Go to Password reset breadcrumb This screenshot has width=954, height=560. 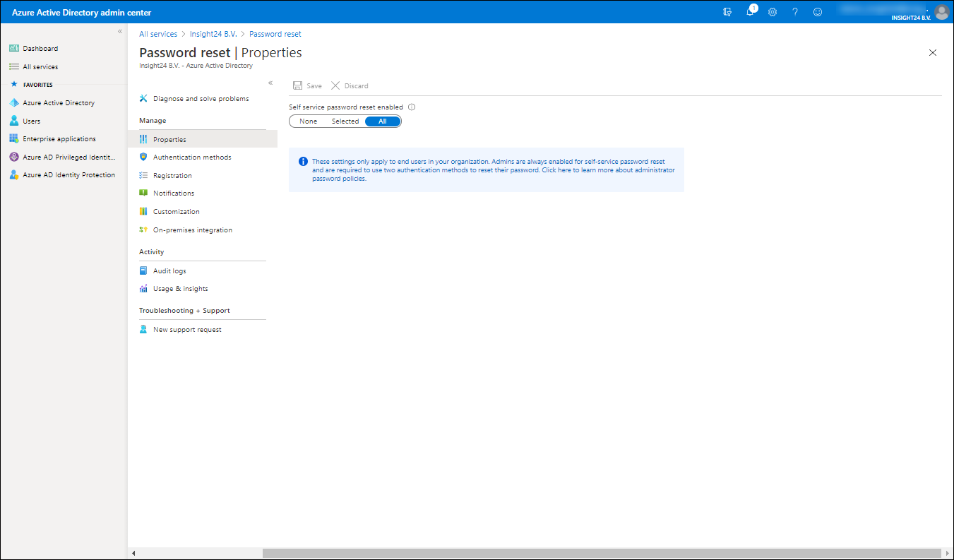coord(275,34)
